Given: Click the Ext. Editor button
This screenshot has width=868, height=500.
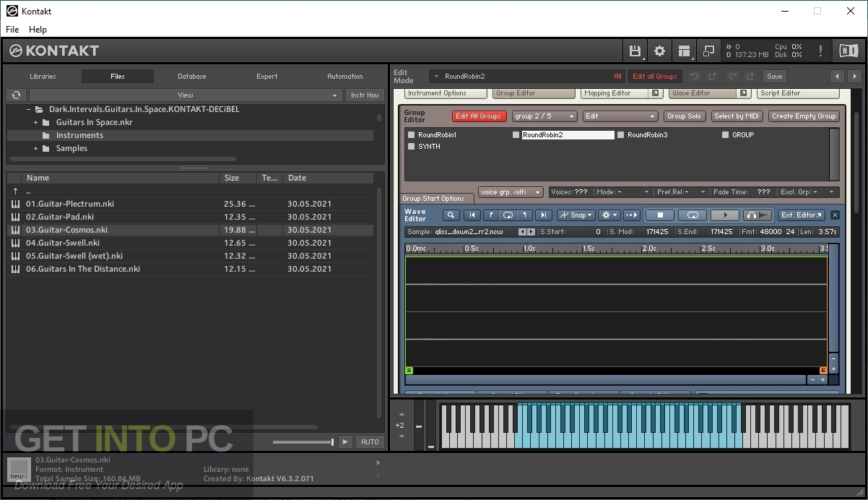Looking at the screenshot, I should click(802, 215).
